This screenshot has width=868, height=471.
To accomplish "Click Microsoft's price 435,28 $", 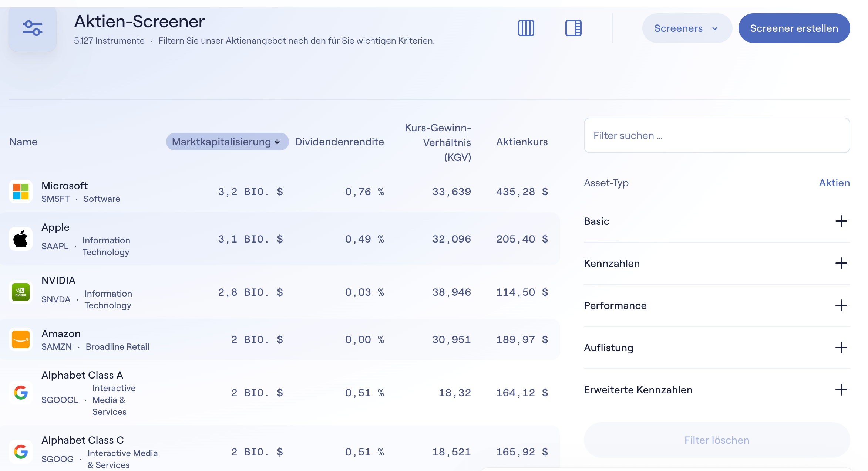I will 522,192.
